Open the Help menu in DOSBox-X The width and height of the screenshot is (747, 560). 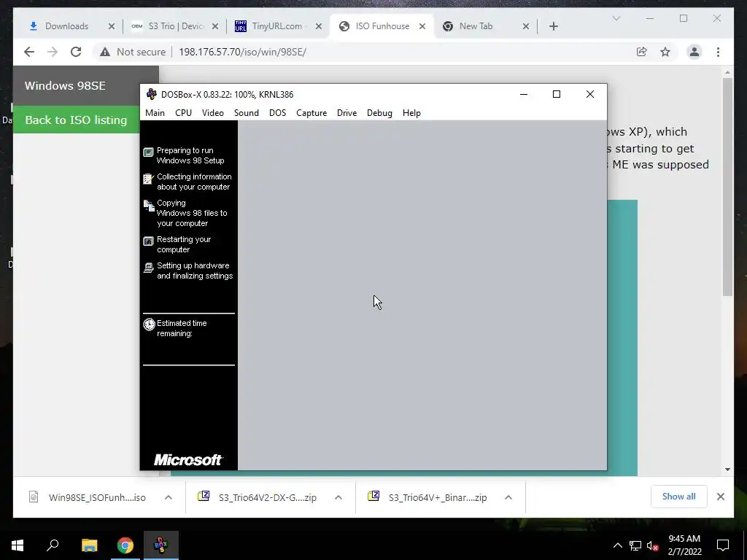coord(411,113)
